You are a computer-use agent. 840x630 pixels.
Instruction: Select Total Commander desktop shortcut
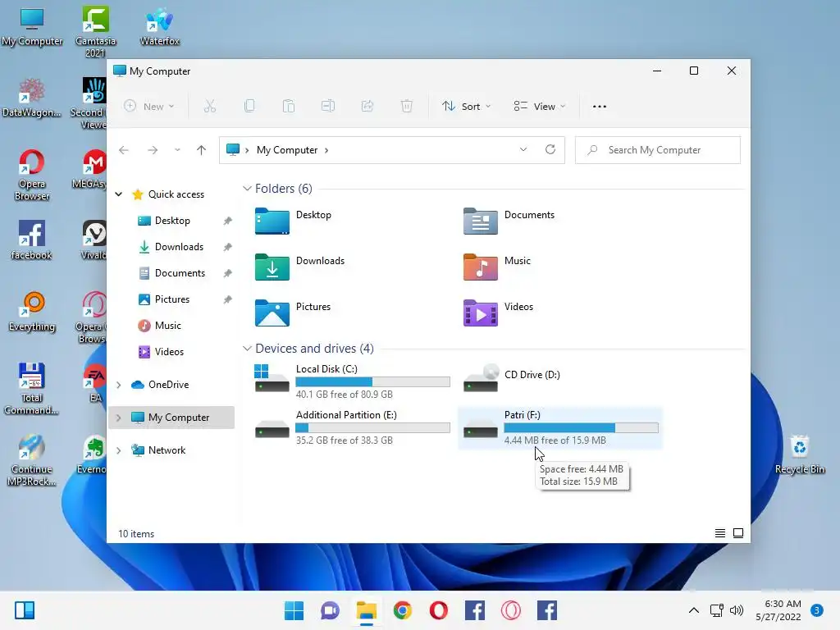pyautogui.click(x=32, y=389)
